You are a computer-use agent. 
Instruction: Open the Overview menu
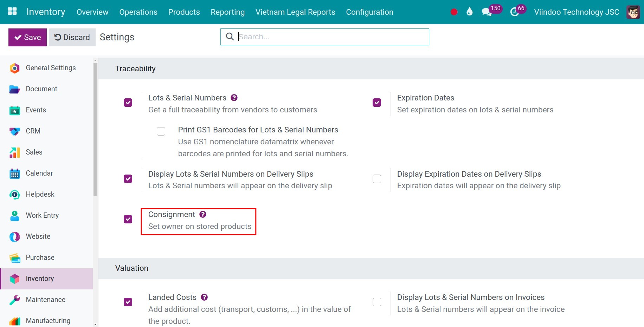pyautogui.click(x=92, y=12)
